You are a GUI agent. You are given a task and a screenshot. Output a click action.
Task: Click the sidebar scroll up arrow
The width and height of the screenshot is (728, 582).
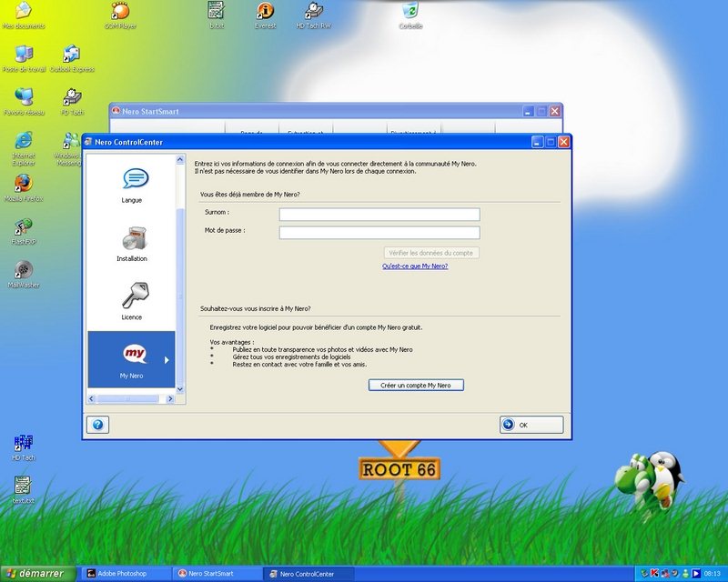pos(180,160)
